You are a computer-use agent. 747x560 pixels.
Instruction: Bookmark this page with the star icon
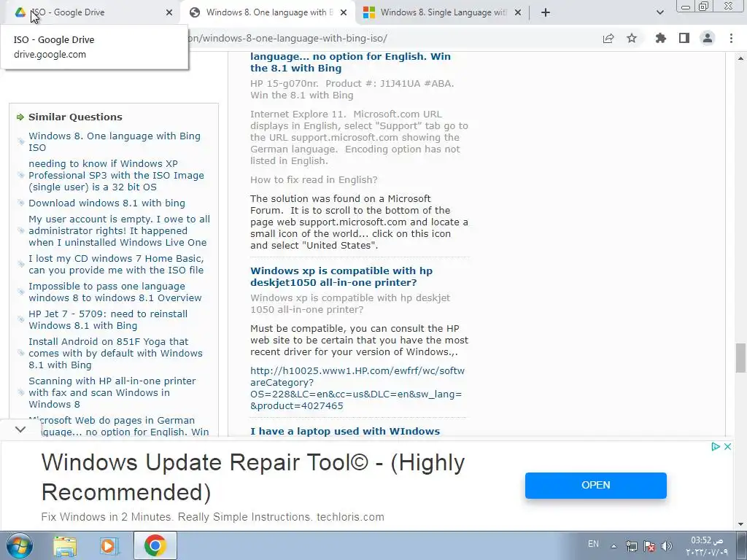point(632,39)
